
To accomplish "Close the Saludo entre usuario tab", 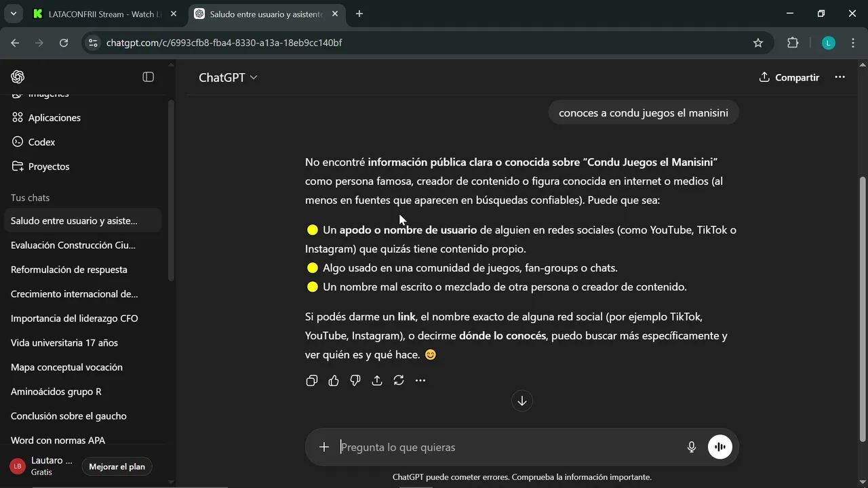I will click(336, 14).
